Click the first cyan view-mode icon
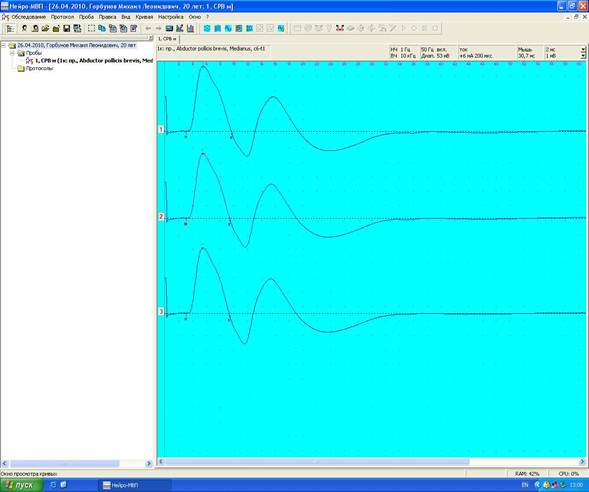 207,29
